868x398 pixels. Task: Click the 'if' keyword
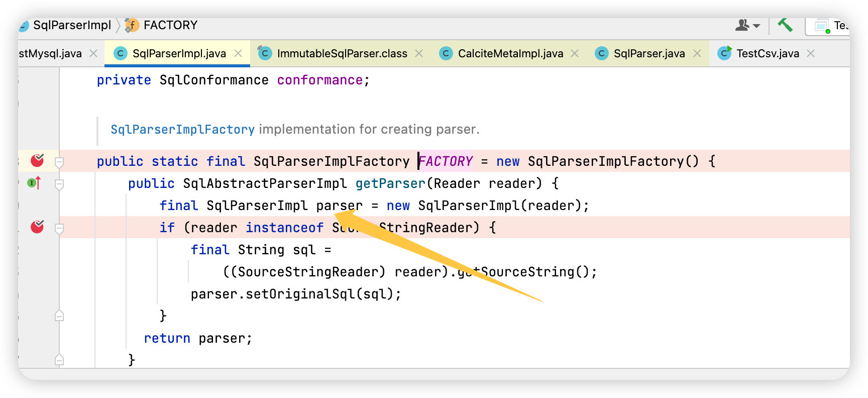[167, 228]
